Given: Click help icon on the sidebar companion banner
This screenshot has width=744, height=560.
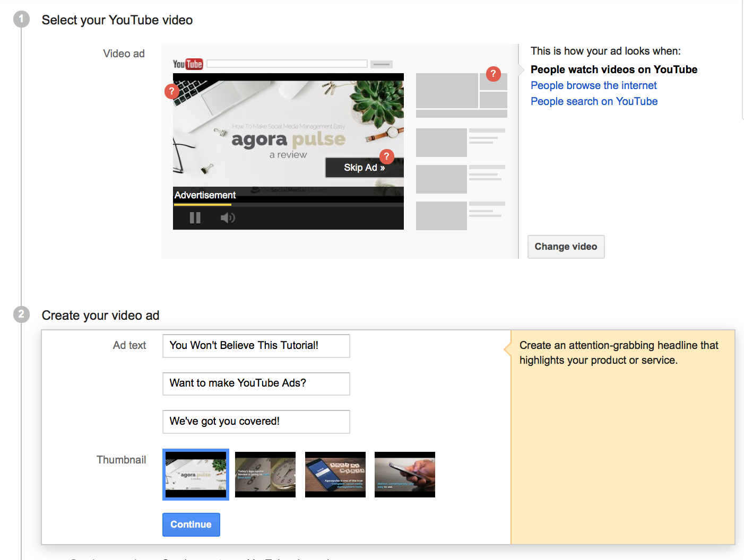Looking at the screenshot, I should tap(493, 74).
